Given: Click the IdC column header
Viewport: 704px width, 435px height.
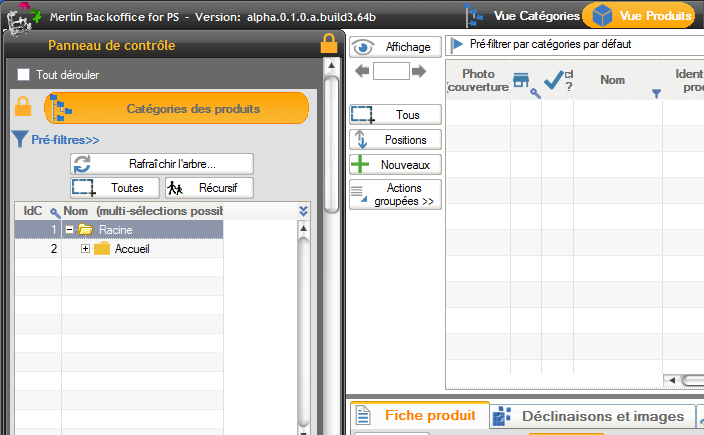Looking at the screenshot, I should click(x=33, y=211).
